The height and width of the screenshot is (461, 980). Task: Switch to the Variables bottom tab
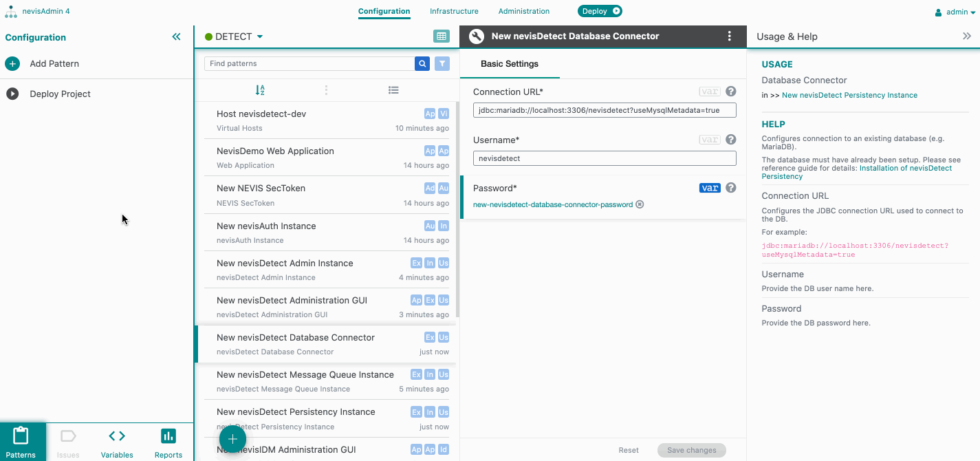point(117,443)
